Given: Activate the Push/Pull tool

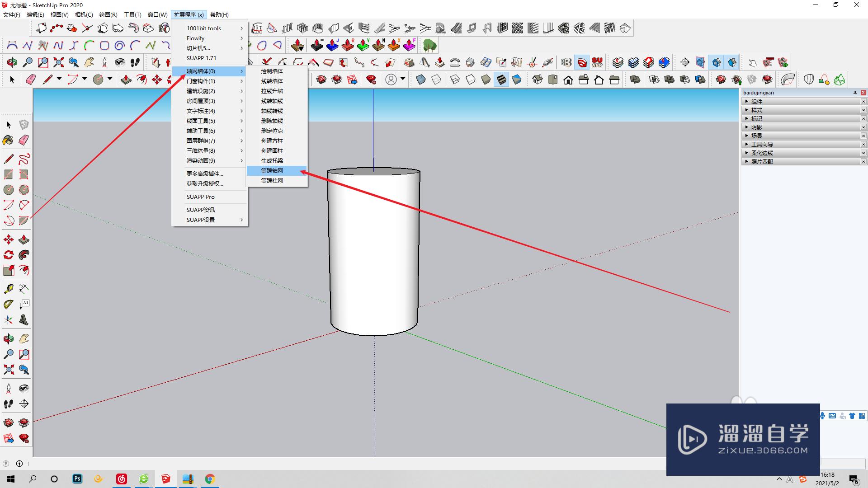Looking at the screenshot, I should pos(24,239).
